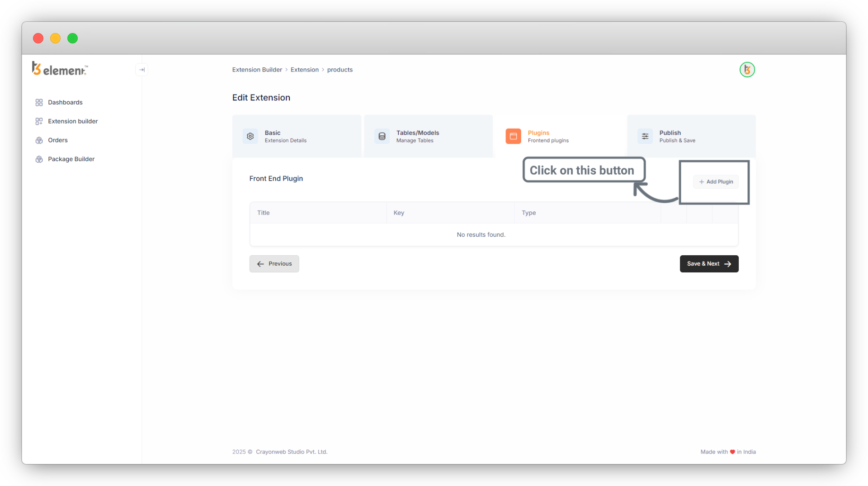The height and width of the screenshot is (486, 868).
Task: Click the Key column header
Action: pyautogui.click(x=399, y=213)
